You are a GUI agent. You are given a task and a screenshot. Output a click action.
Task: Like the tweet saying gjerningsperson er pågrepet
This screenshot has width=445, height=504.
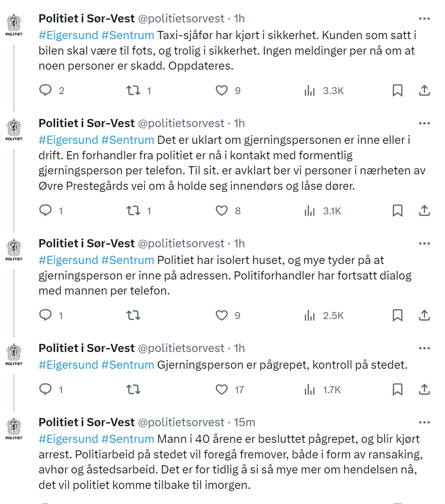[222, 390]
